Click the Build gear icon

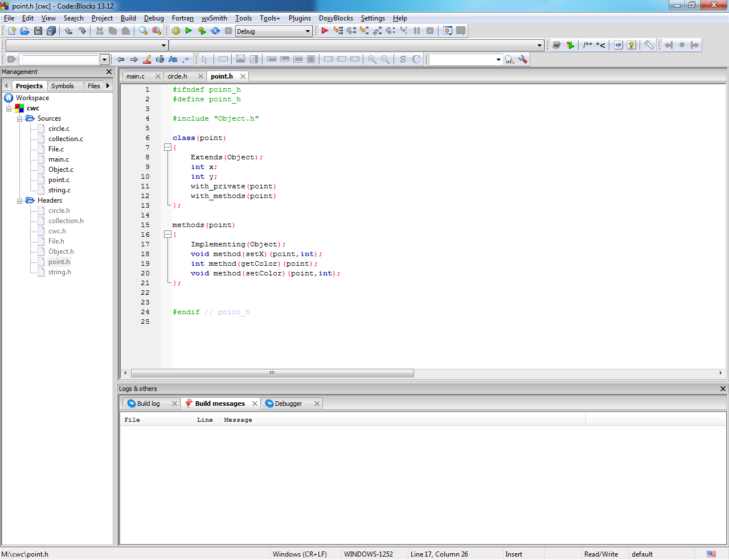tap(175, 31)
